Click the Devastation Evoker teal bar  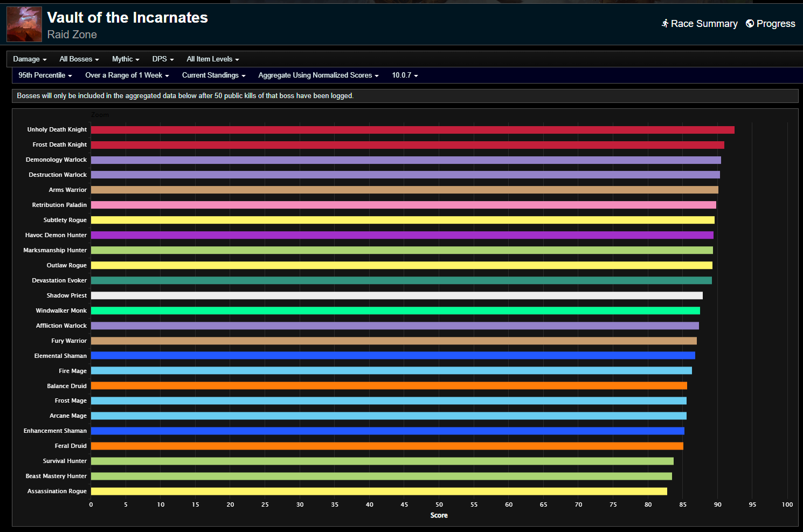pyautogui.click(x=401, y=280)
